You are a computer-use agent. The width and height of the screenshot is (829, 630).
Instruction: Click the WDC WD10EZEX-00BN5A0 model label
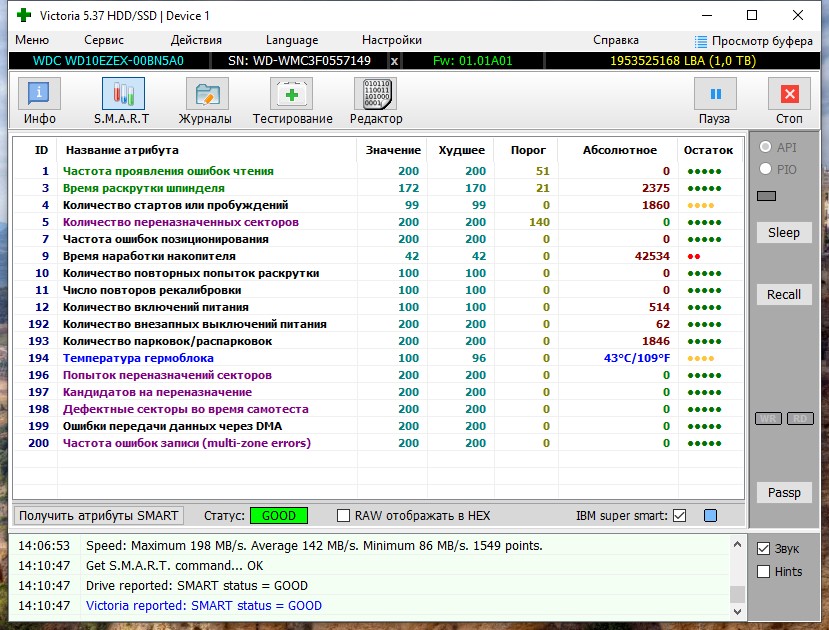tap(108, 61)
